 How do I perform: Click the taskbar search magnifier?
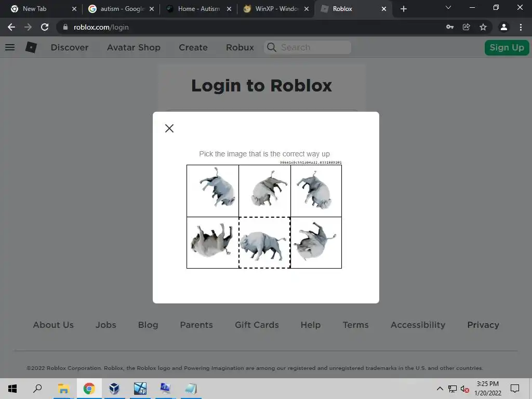[x=37, y=389]
